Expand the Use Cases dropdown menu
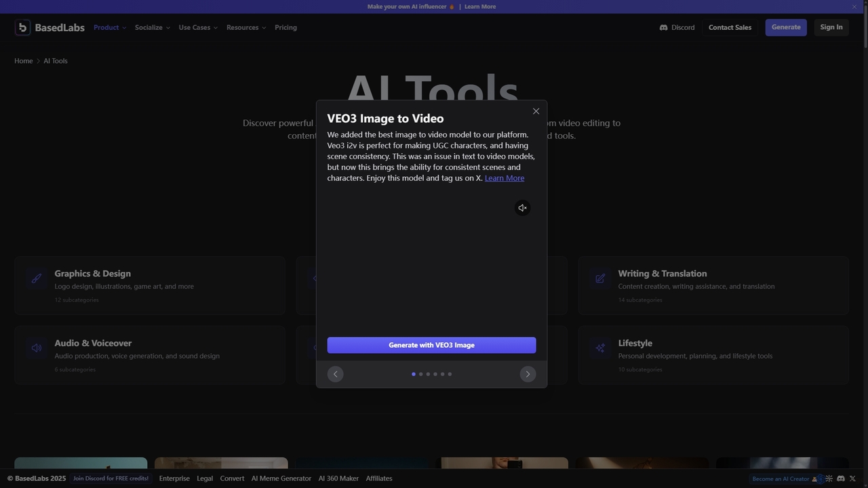The image size is (868, 488). 198,28
